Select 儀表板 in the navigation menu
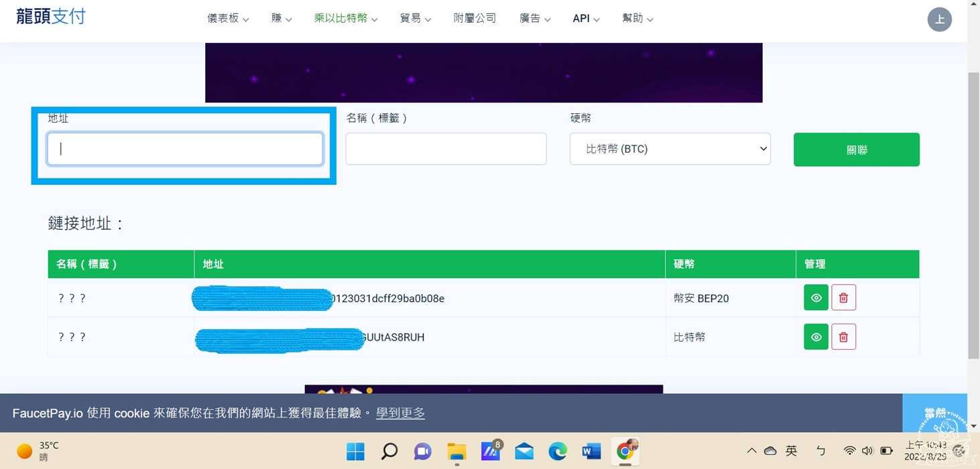 coord(227,18)
